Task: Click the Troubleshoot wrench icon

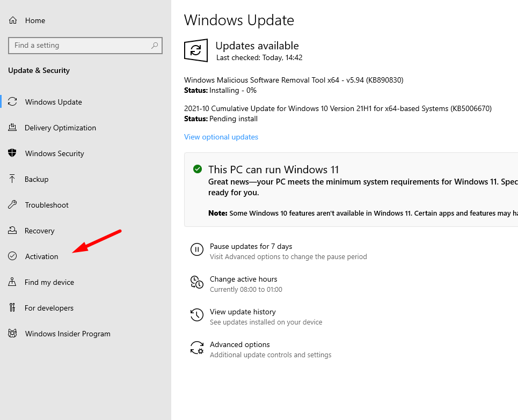Action: click(12, 205)
